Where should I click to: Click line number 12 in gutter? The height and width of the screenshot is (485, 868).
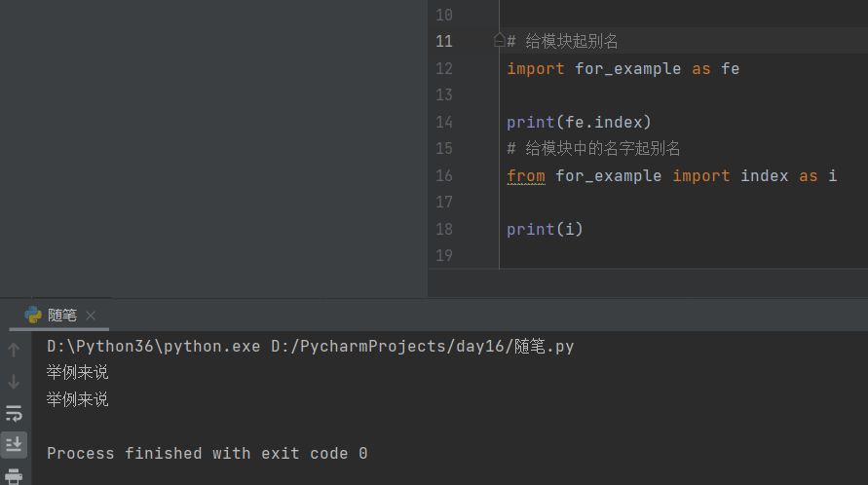(444, 68)
